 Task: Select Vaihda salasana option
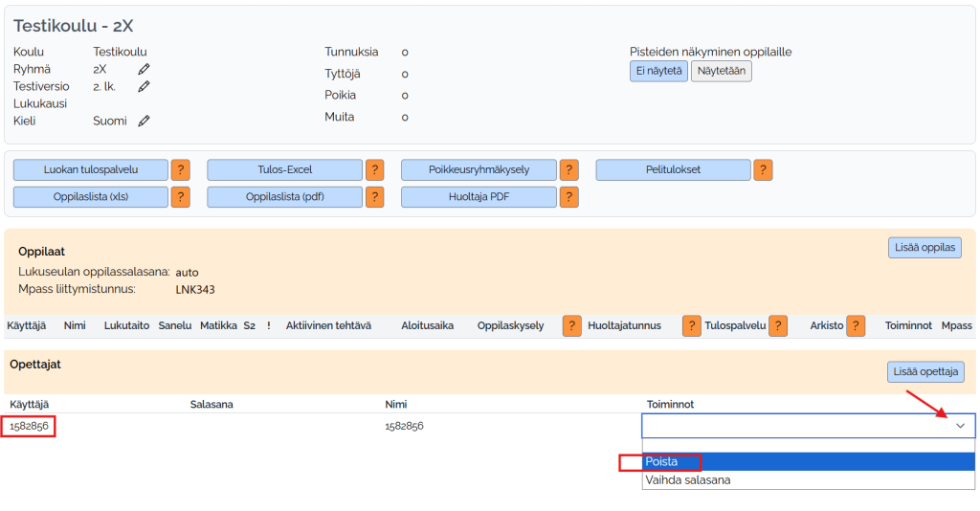688,480
